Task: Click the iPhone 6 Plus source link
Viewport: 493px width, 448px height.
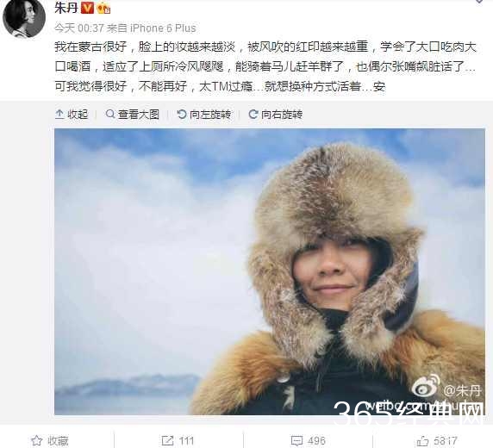Action: (x=163, y=28)
